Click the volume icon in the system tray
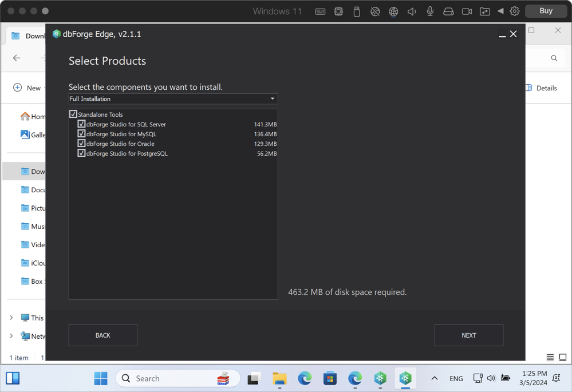 (491, 378)
